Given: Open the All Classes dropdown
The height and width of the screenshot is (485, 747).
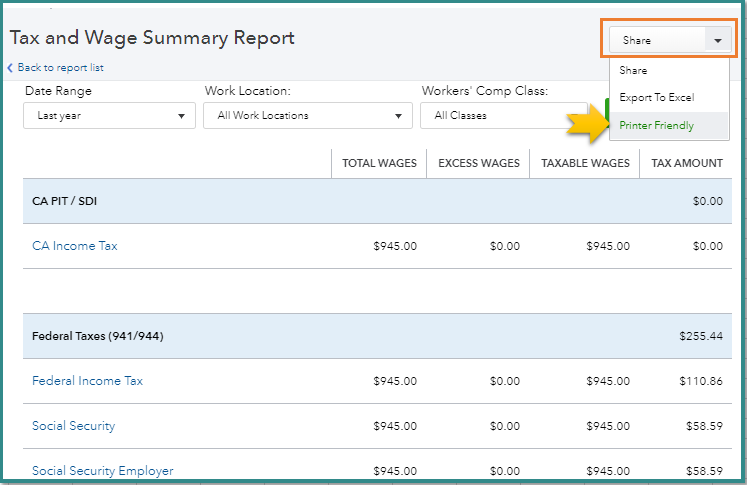Looking at the screenshot, I should coord(504,116).
